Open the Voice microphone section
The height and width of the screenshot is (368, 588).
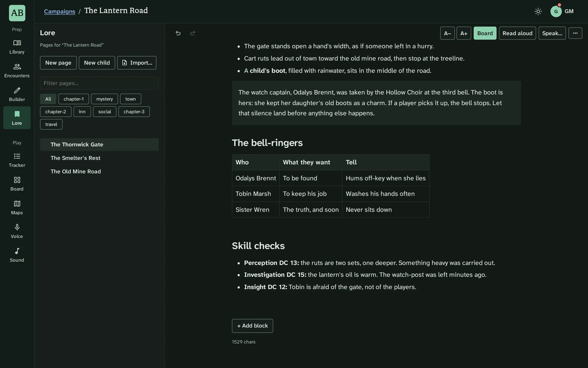point(17,231)
